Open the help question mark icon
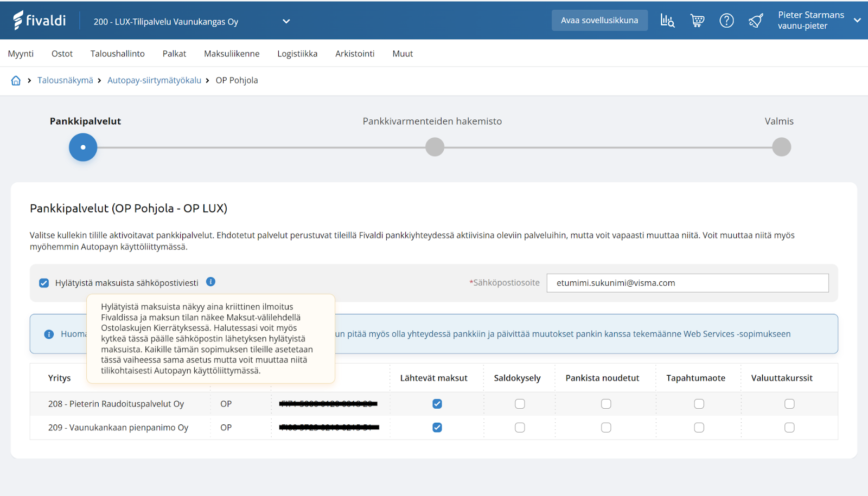868x496 pixels. 726,21
